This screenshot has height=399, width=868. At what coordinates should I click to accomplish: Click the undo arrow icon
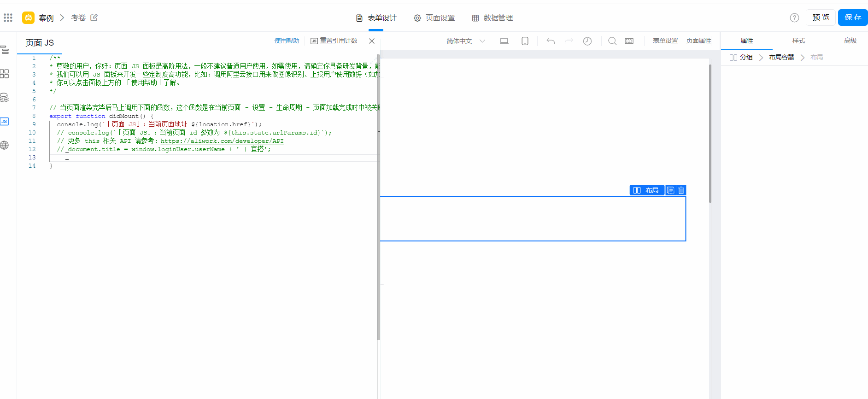click(551, 41)
